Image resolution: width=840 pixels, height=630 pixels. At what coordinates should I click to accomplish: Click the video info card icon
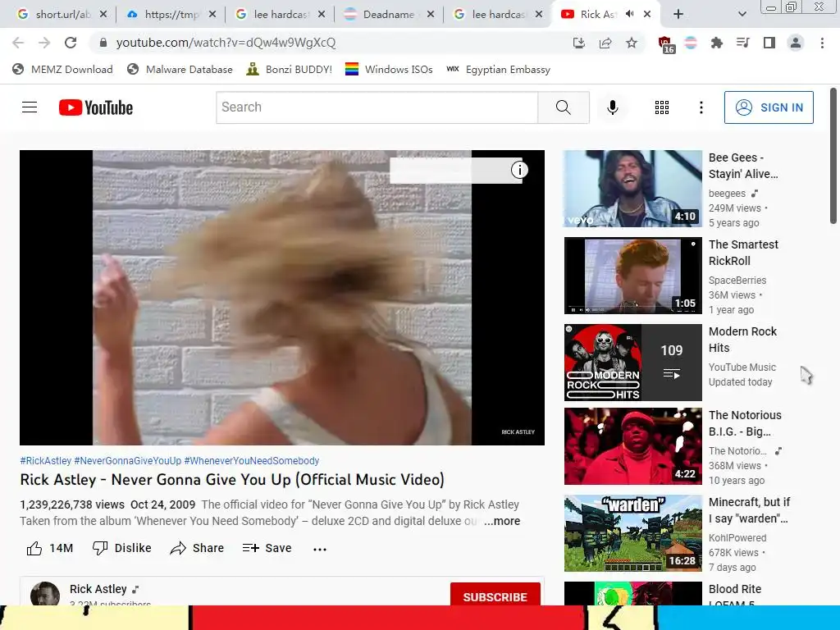tap(519, 170)
